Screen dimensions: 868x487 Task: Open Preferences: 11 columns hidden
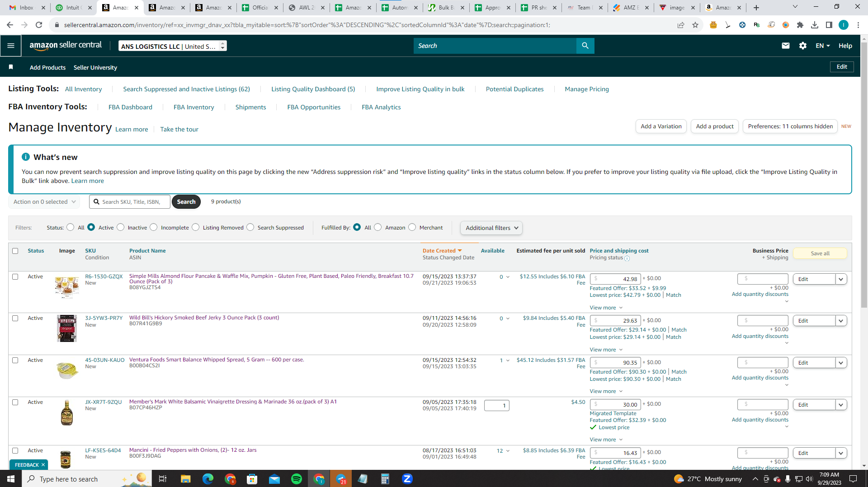click(x=790, y=126)
